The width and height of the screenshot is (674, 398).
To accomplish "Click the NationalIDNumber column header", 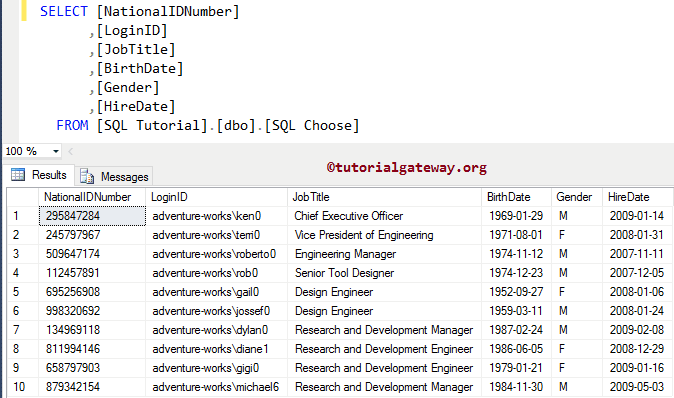I will pyautogui.click(x=92, y=197).
